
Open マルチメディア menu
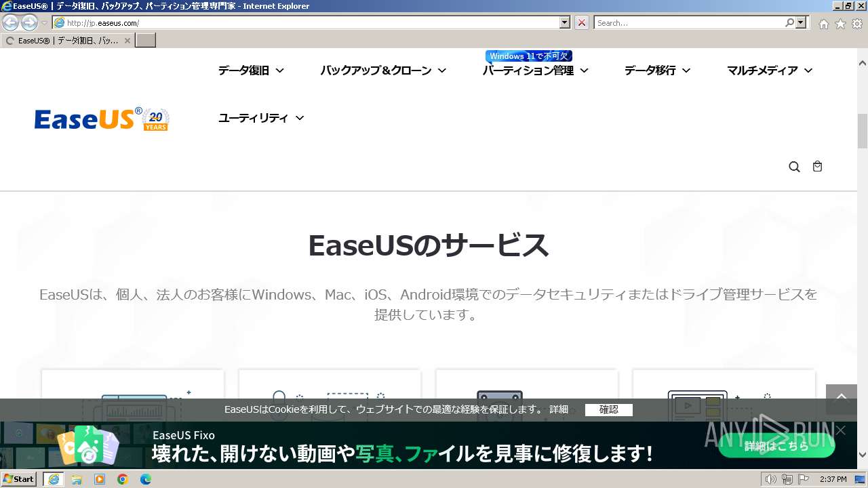(x=770, y=70)
